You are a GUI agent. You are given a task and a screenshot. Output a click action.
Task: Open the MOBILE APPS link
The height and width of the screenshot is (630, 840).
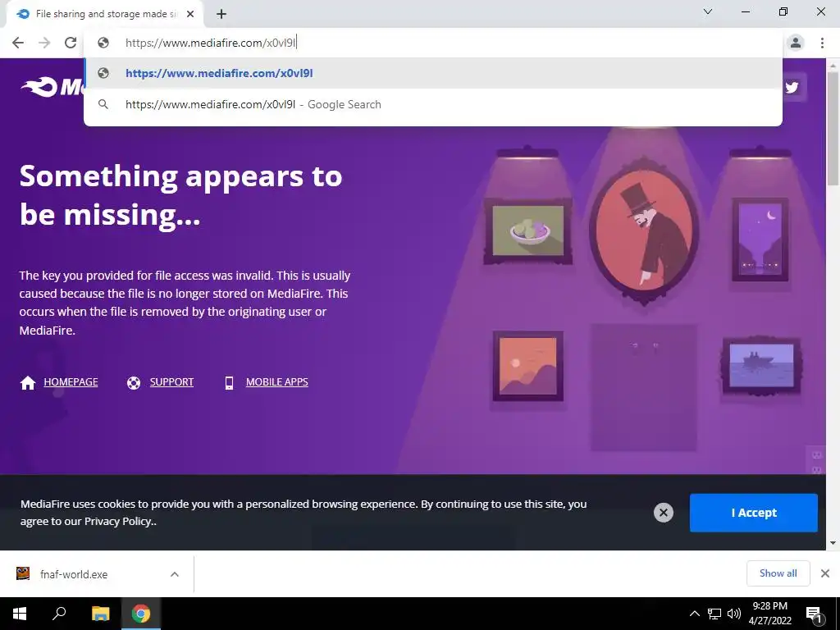click(277, 382)
